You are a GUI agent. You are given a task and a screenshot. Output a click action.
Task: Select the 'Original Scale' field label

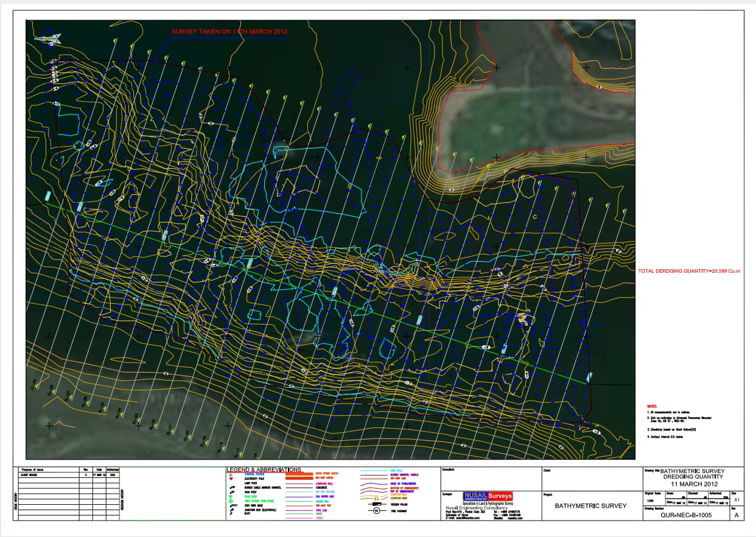tap(653, 493)
